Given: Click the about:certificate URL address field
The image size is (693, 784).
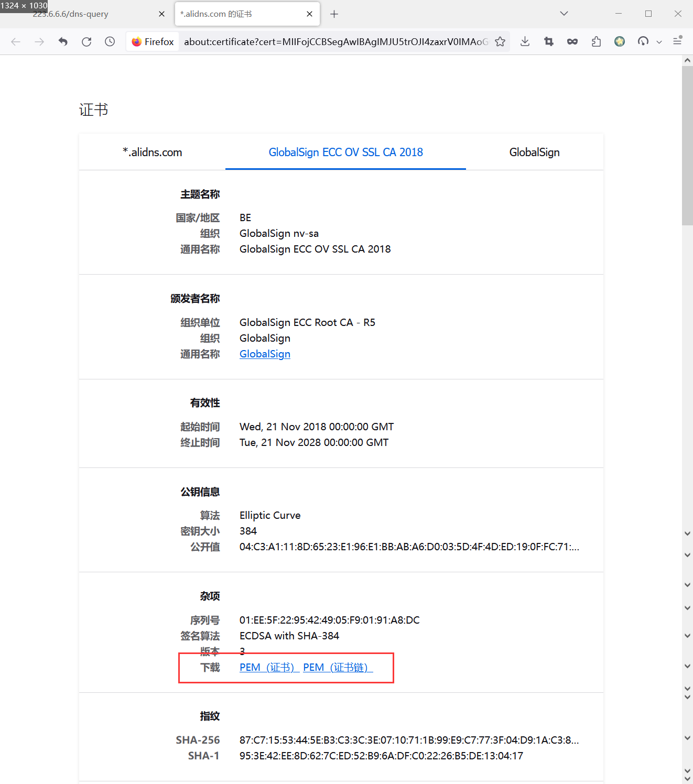Looking at the screenshot, I should 335,42.
